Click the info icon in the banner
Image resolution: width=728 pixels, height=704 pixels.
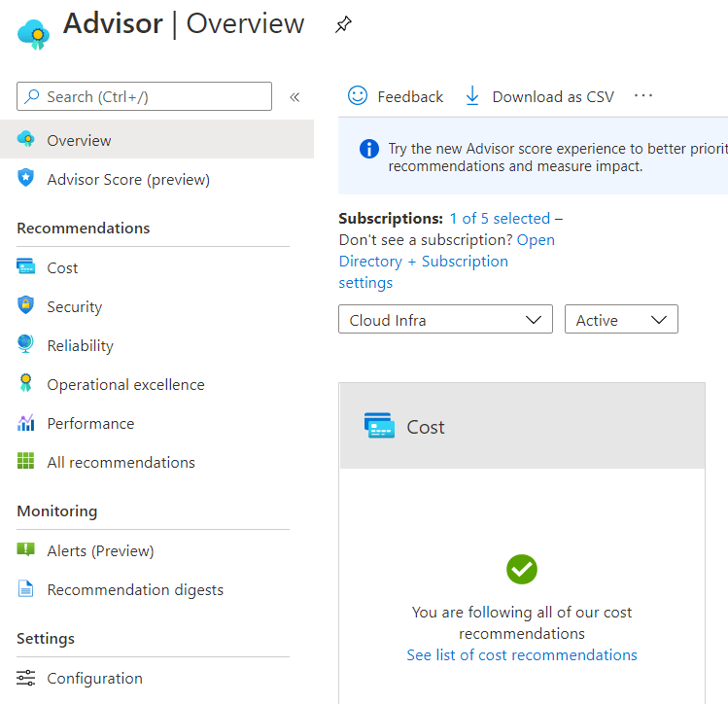[x=369, y=149]
